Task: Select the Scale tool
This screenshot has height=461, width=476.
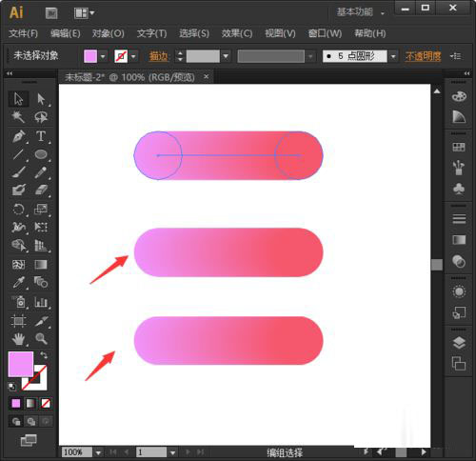Action: [41, 210]
